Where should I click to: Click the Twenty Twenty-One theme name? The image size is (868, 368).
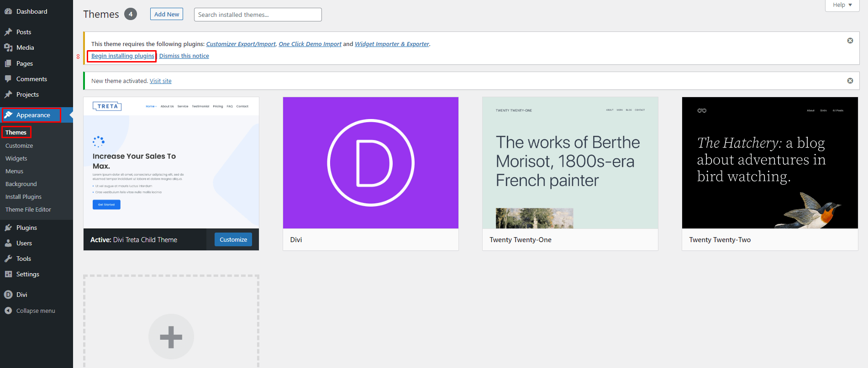click(521, 240)
